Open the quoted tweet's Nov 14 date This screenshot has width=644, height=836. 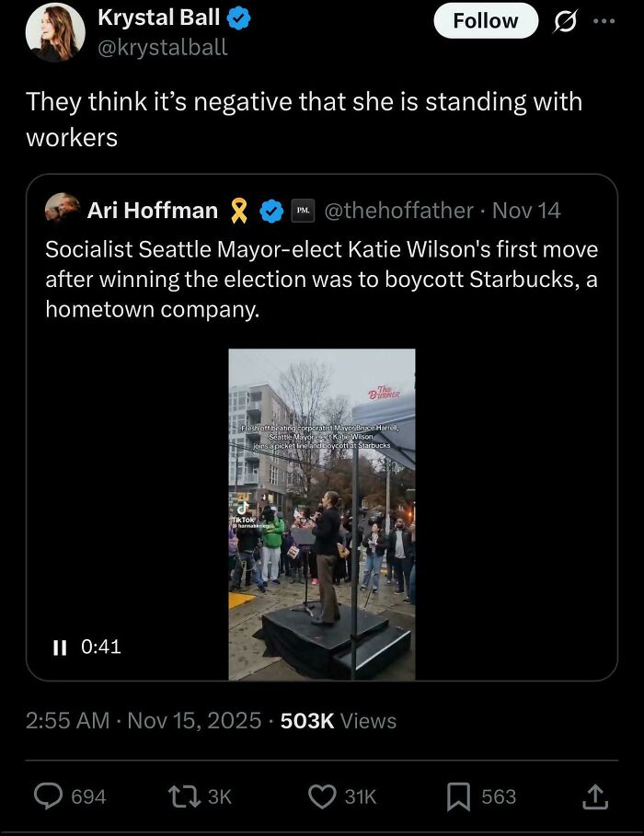526,211
